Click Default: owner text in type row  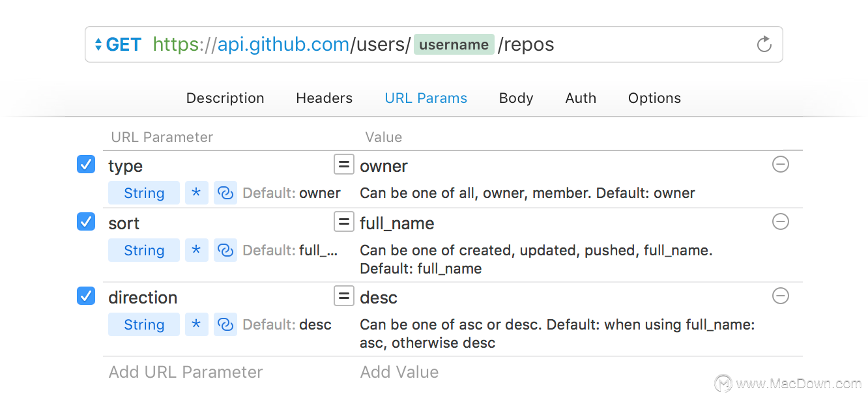[291, 193]
